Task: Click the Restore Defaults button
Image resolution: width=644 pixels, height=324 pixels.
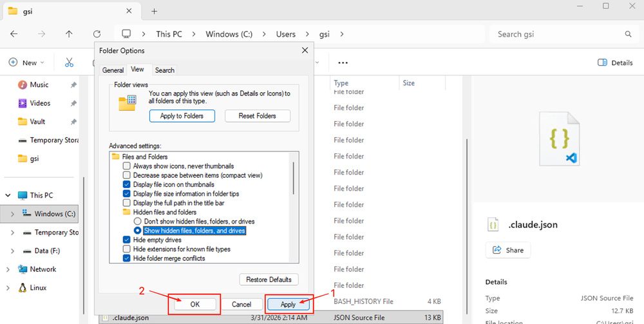Action: point(269,280)
